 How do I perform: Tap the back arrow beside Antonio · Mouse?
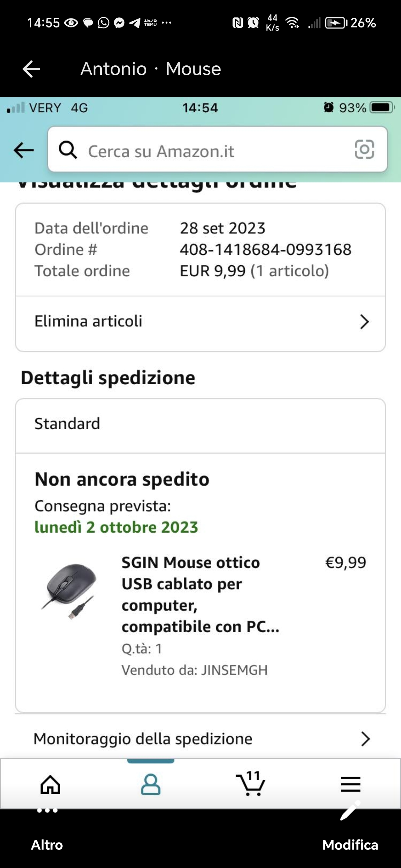coord(31,69)
